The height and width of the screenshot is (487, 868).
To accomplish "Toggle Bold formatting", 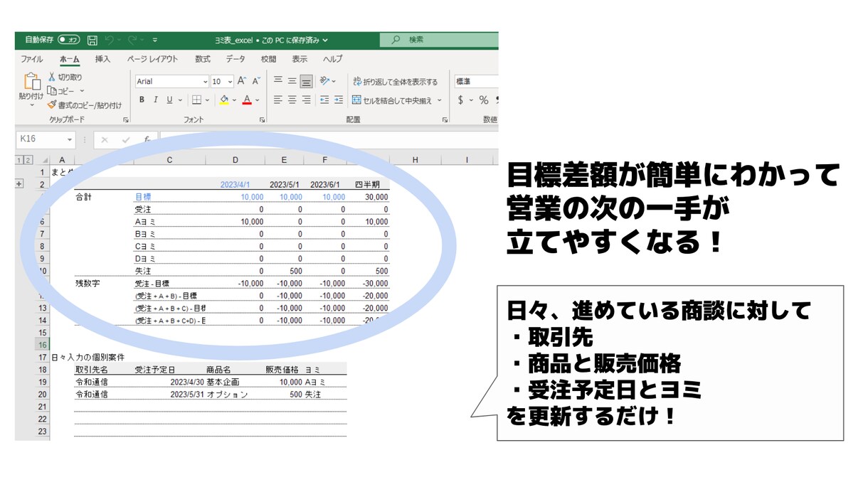I will pyautogui.click(x=142, y=100).
